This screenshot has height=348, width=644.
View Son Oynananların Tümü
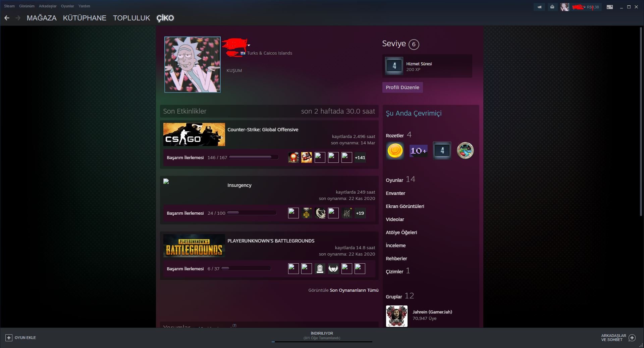coord(354,290)
